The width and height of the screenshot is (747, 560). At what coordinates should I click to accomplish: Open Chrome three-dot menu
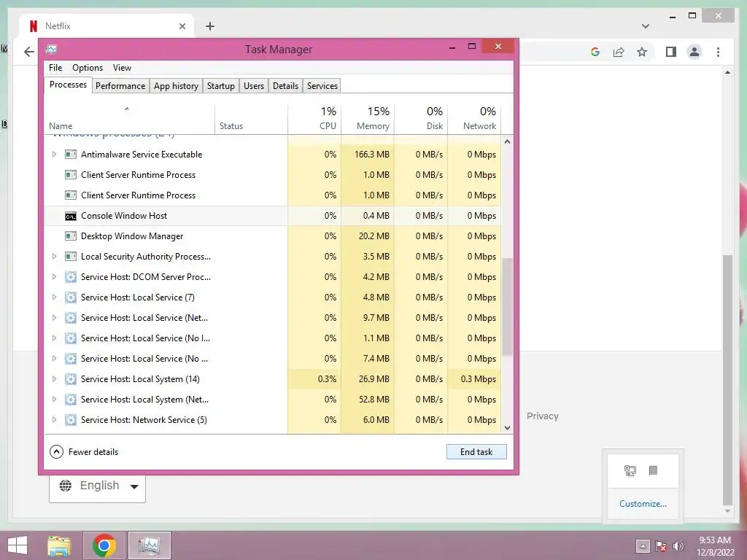tap(718, 52)
